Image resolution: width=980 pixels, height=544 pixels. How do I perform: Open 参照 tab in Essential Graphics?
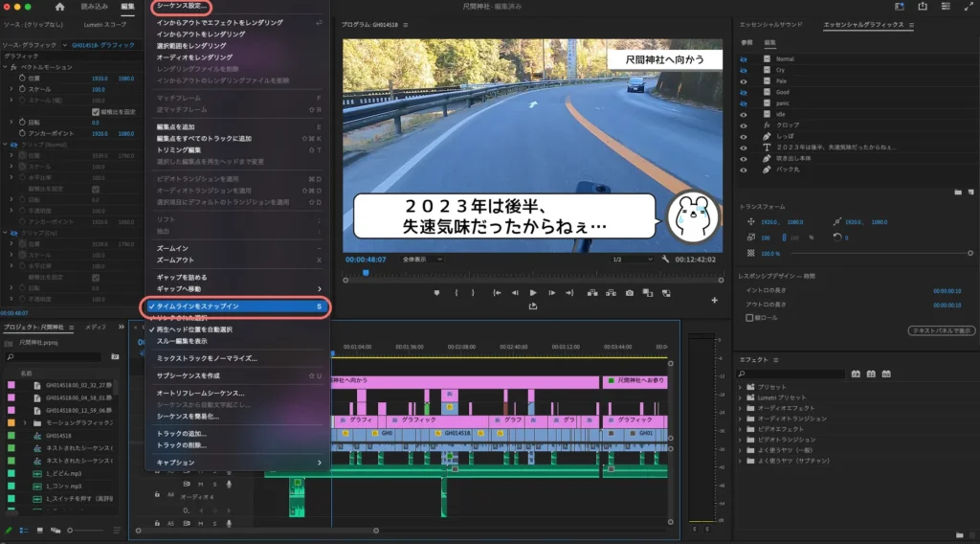[x=746, y=42]
